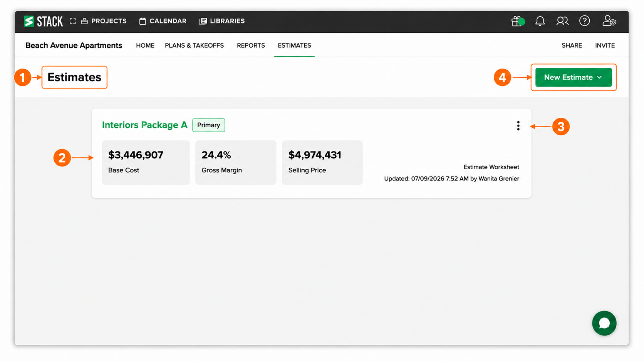Open the chat support bubble
The height and width of the screenshot is (362, 644).
(604, 323)
